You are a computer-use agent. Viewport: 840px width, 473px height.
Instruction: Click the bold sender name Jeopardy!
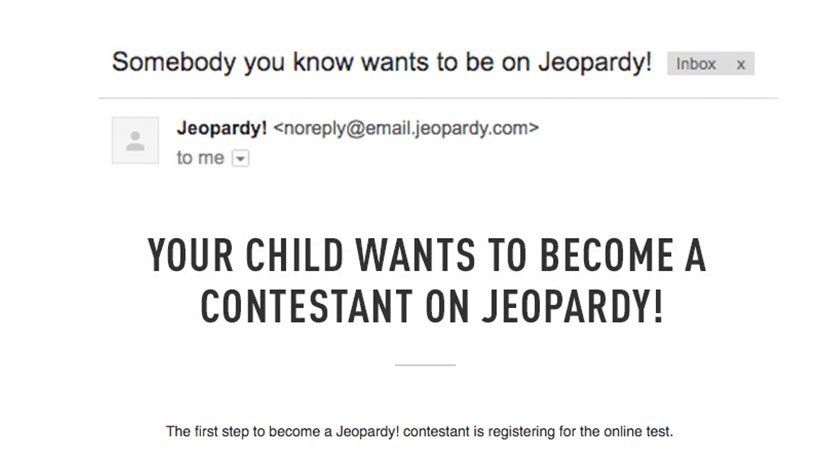pyautogui.click(x=222, y=128)
